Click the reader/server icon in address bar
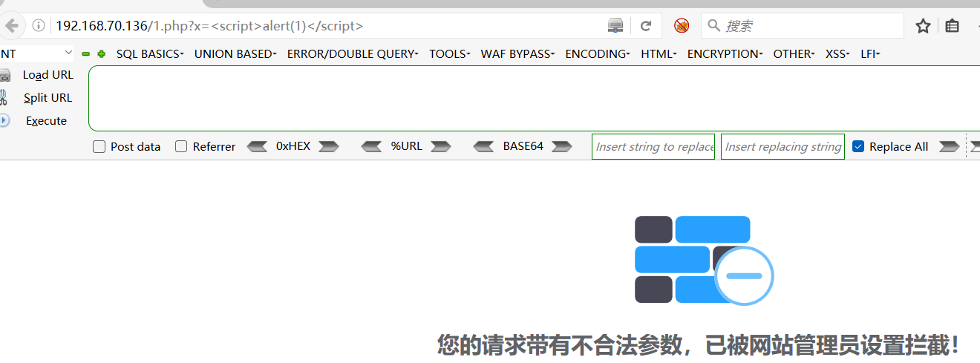 coord(615,26)
